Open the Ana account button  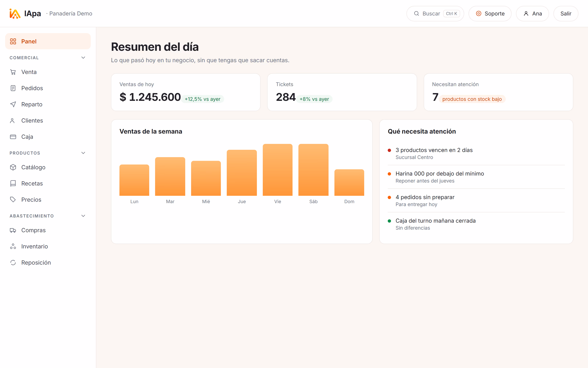(x=532, y=14)
